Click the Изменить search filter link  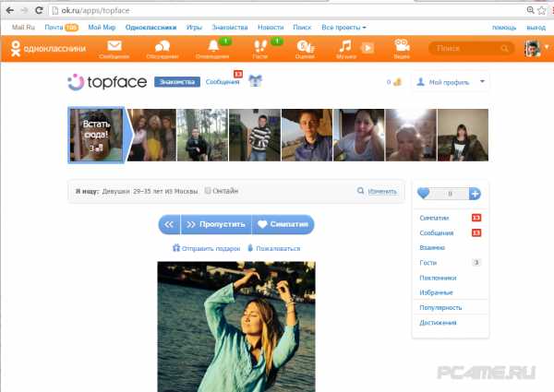pyautogui.click(x=381, y=191)
